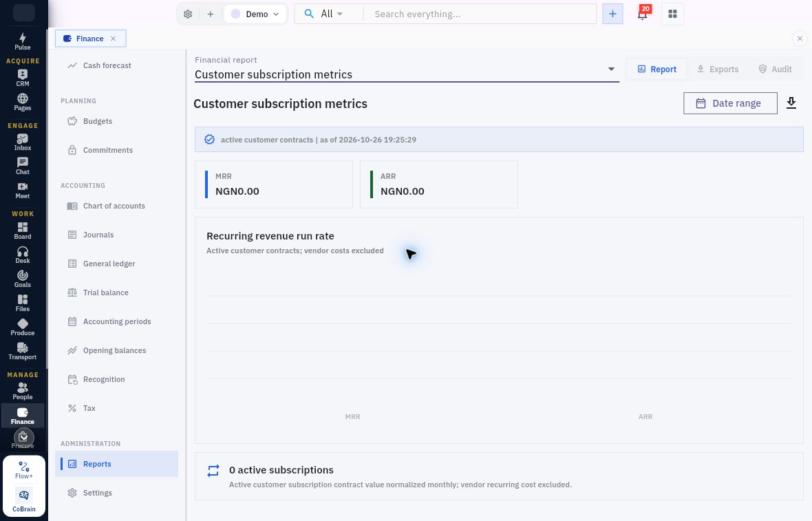Open General ledger
Screen dimensions: 812x521
tap(116, 264)
